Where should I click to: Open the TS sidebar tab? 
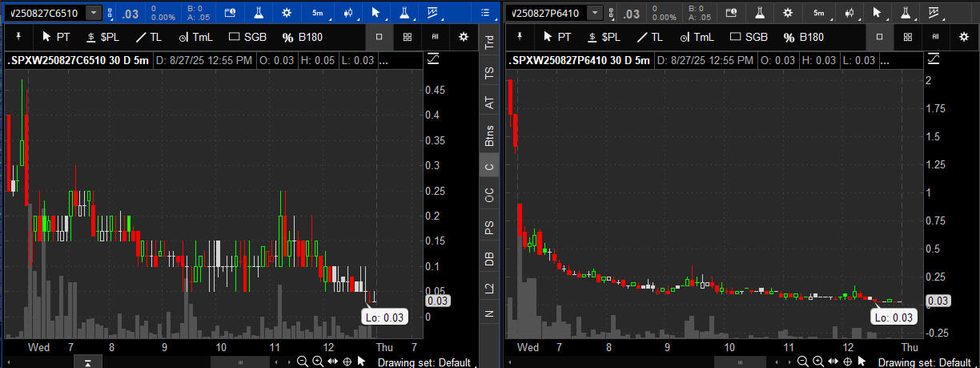(489, 73)
